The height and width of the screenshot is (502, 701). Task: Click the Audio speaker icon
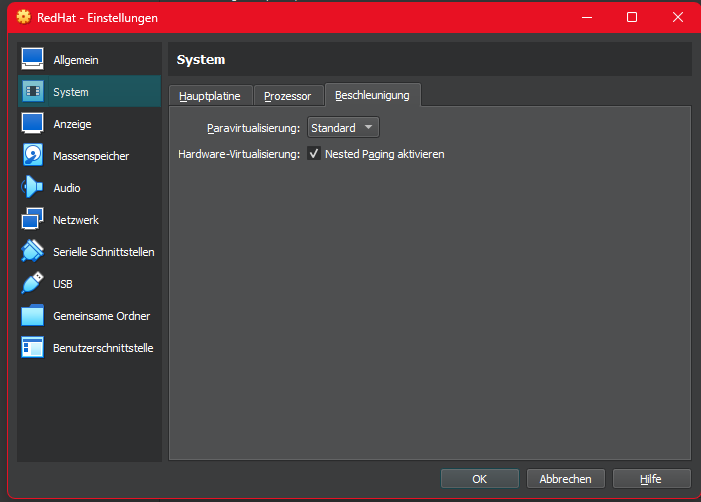coord(32,187)
